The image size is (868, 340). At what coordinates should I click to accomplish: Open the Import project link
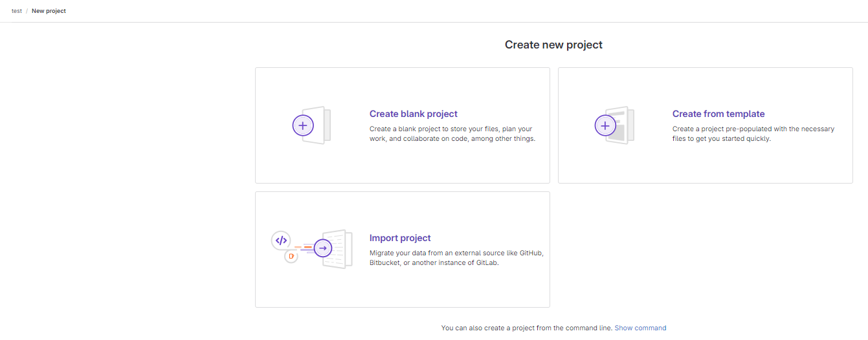tap(400, 238)
